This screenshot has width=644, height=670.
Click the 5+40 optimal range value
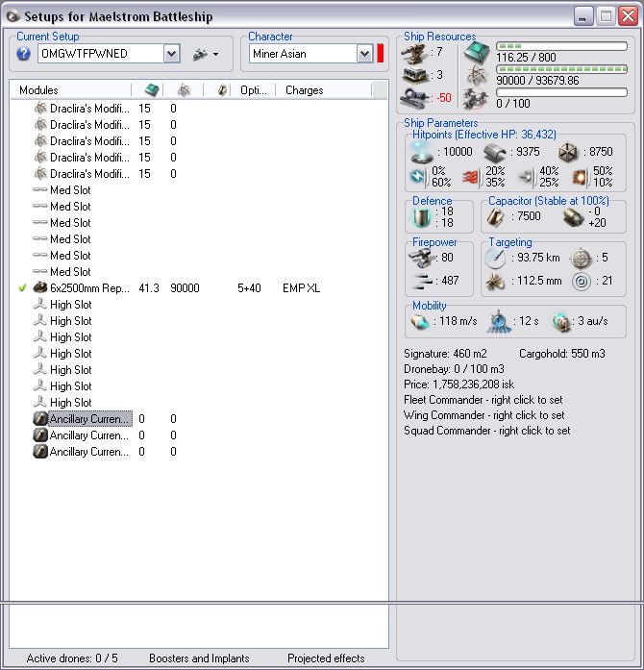click(x=249, y=288)
